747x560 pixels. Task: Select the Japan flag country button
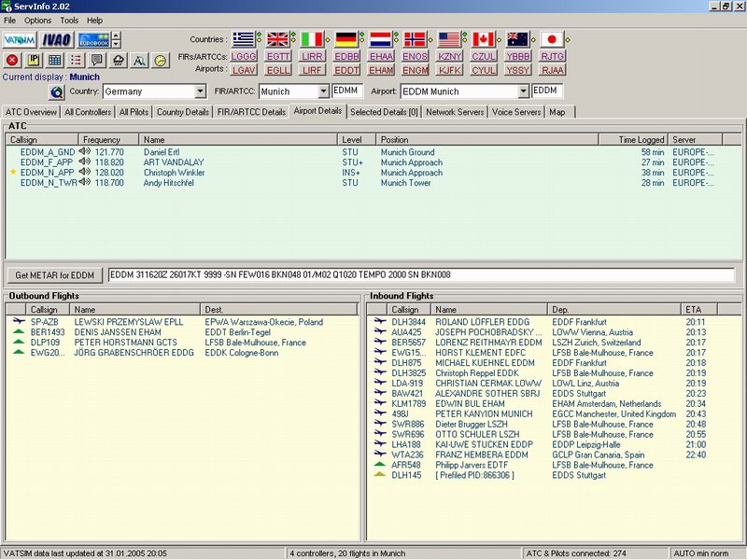click(x=553, y=39)
